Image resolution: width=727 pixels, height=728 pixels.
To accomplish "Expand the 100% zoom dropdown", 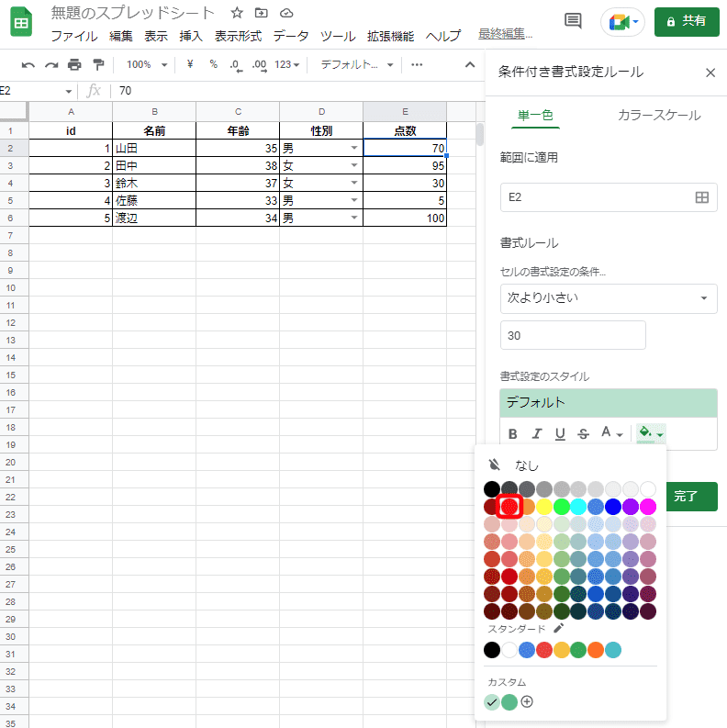I will [147, 65].
